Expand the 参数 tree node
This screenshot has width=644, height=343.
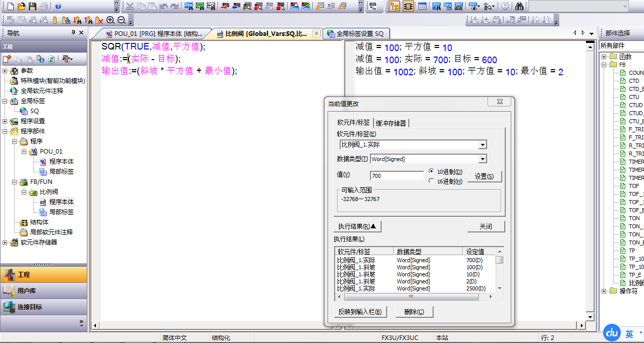pyautogui.click(x=5, y=71)
